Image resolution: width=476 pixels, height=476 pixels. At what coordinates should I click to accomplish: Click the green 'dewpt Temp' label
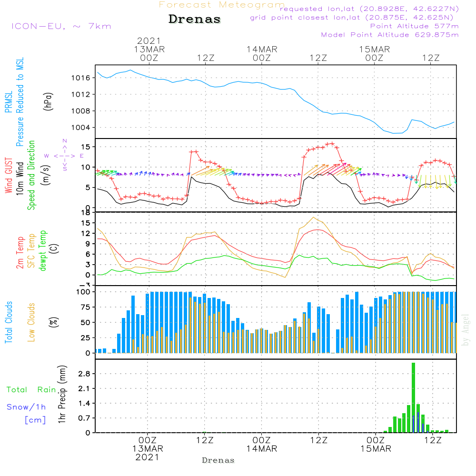42,250
